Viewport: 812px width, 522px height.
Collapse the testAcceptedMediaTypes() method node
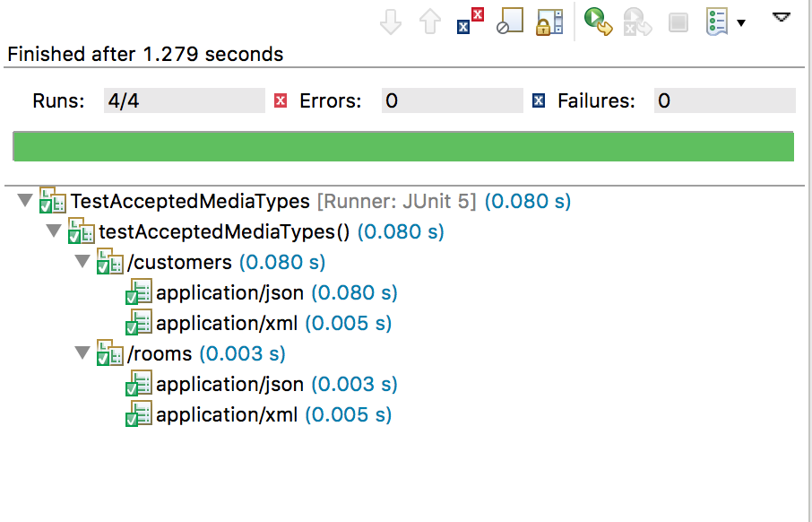[54, 231]
